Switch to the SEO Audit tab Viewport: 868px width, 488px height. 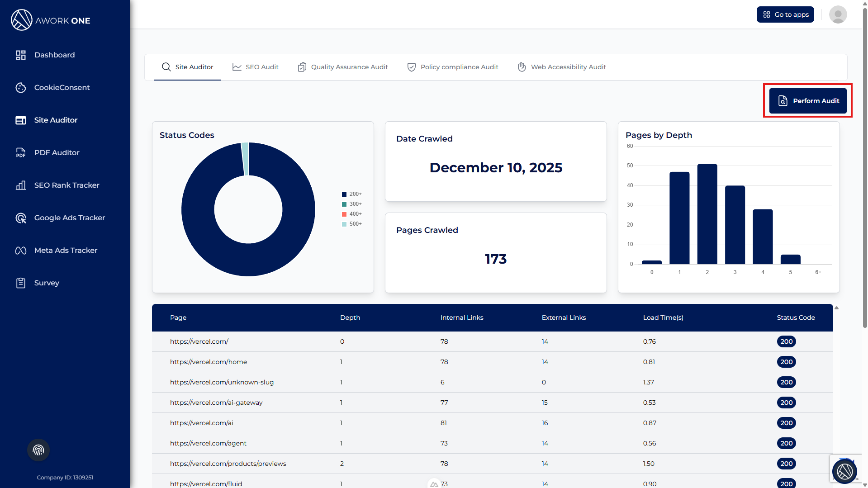(x=256, y=67)
